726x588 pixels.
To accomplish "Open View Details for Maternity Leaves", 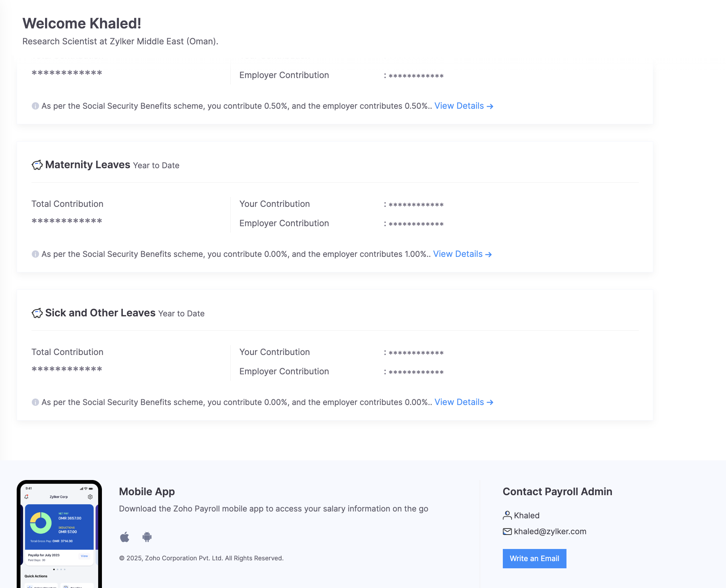I will tap(462, 254).
